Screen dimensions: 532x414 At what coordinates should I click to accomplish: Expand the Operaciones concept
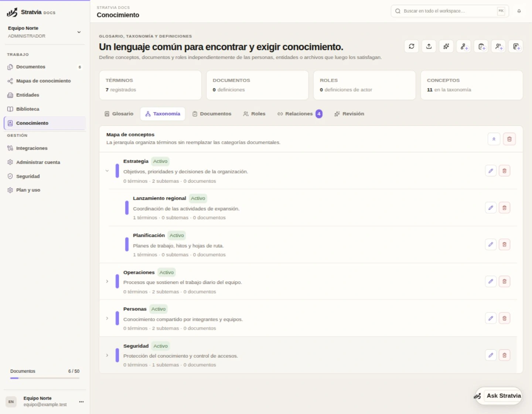[107, 281]
